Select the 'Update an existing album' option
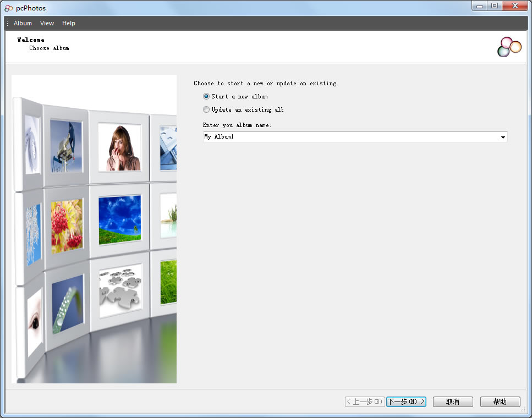This screenshot has width=532, height=418. 206,109
